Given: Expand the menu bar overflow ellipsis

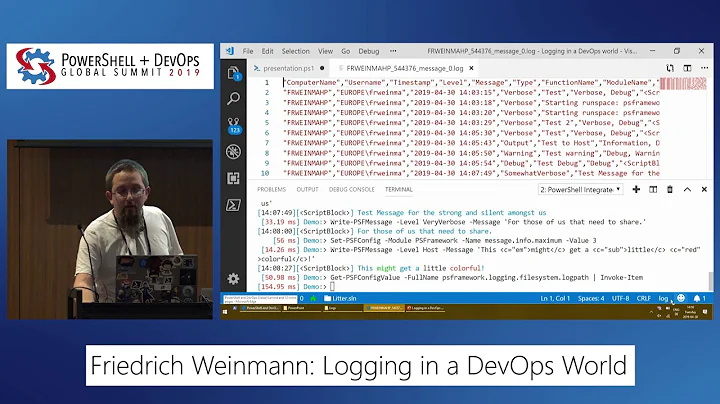Looking at the screenshot, I should click(x=393, y=51).
